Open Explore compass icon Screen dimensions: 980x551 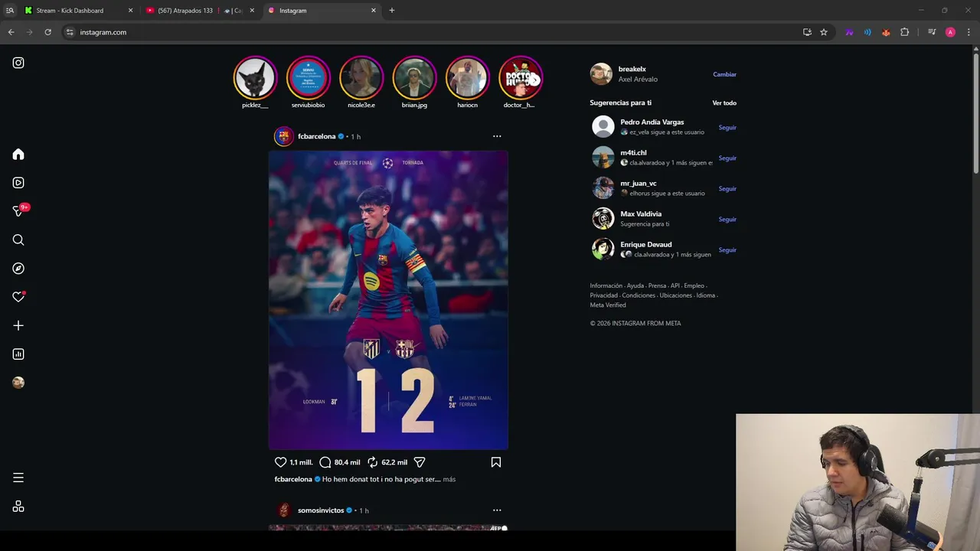(18, 269)
